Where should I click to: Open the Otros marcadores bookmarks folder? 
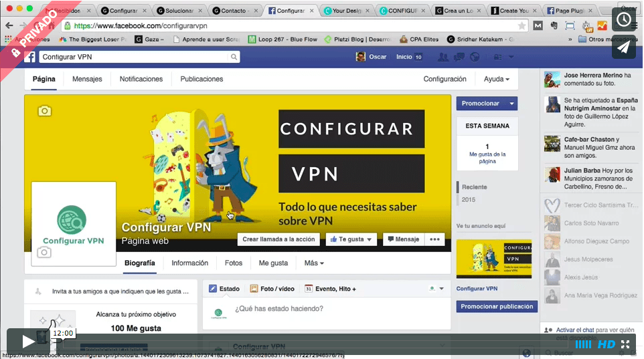[608, 39]
